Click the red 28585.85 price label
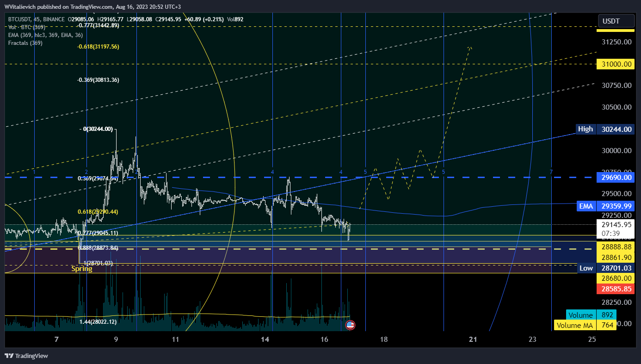641x364 pixels. (x=616, y=289)
